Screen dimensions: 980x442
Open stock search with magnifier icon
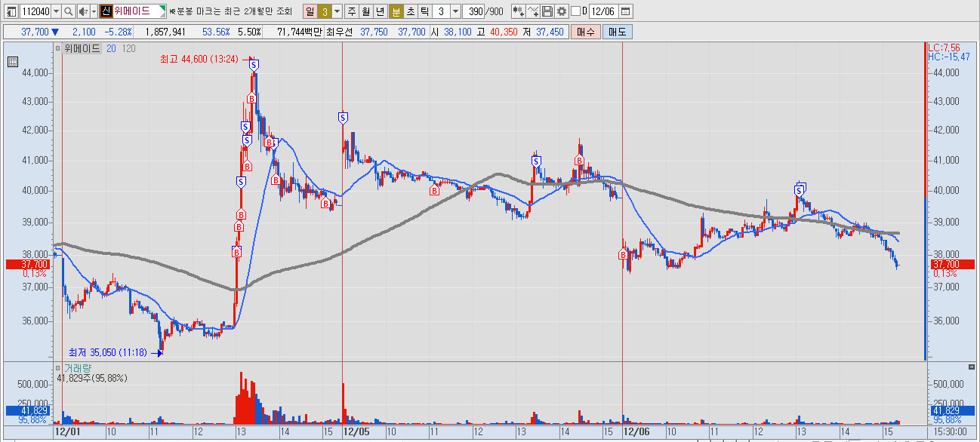(69, 11)
